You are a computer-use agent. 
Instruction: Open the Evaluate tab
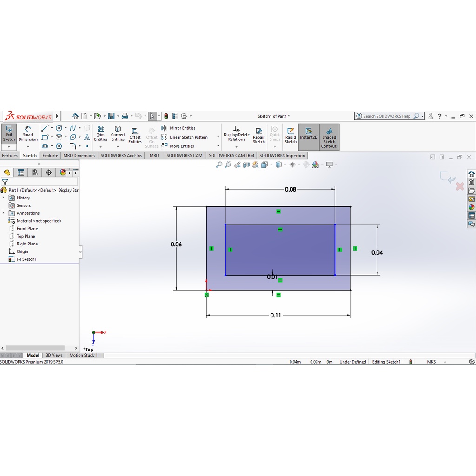50,156
